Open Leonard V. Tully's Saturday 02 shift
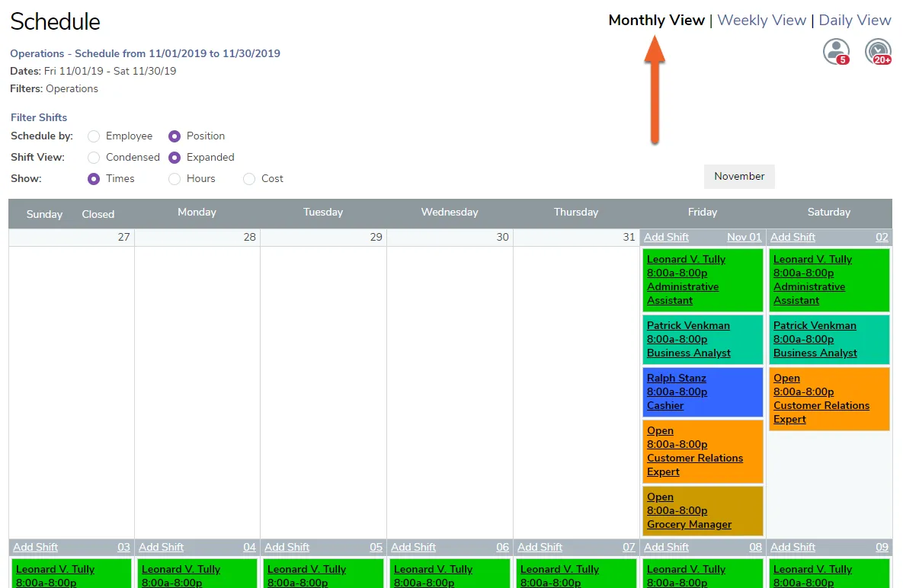Viewport: 903px width, 588px height. coord(829,280)
